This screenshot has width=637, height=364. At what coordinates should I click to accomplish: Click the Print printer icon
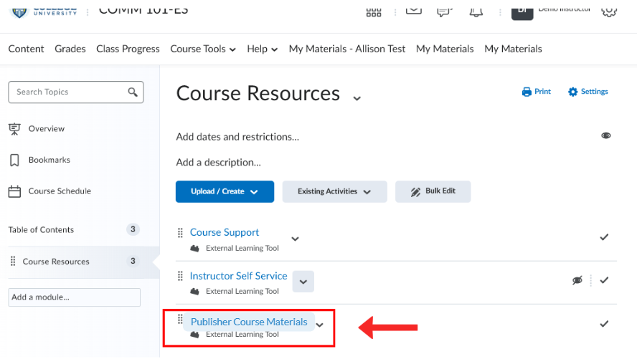pyautogui.click(x=527, y=92)
